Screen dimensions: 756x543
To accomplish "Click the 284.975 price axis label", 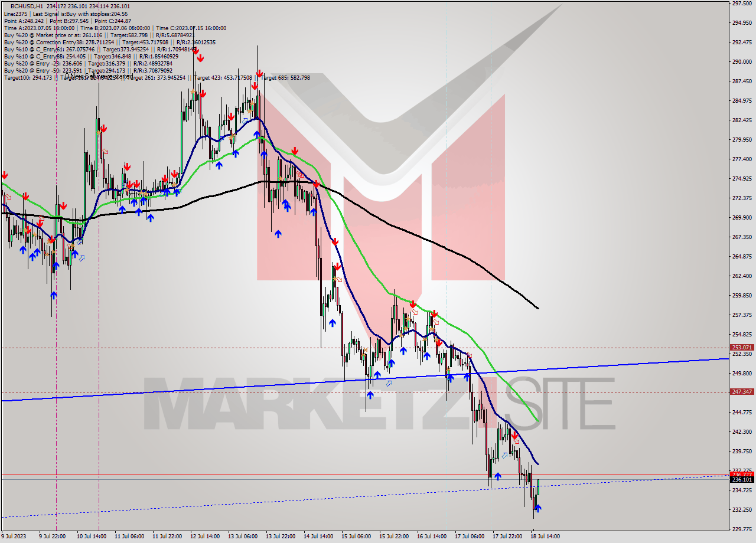I will pyautogui.click(x=741, y=101).
